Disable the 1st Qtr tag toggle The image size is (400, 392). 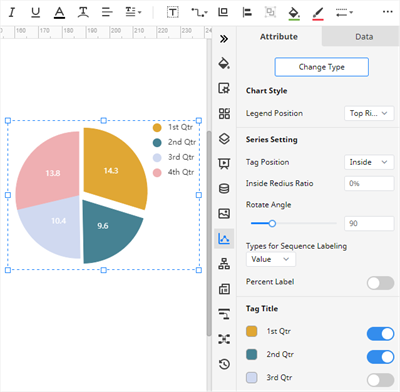click(x=380, y=334)
